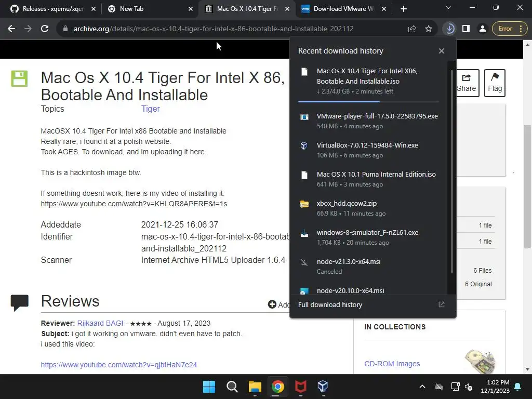The width and height of the screenshot is (532, 399).
Task: Open VMware-player-full-17.5.0 download entry
Action: (x=368, y=121)
